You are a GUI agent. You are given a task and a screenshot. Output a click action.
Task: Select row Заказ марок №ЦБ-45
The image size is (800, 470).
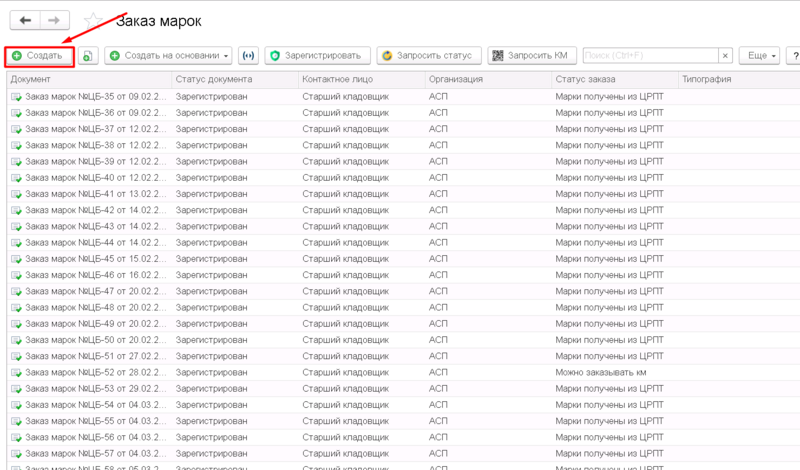(403, 259)
